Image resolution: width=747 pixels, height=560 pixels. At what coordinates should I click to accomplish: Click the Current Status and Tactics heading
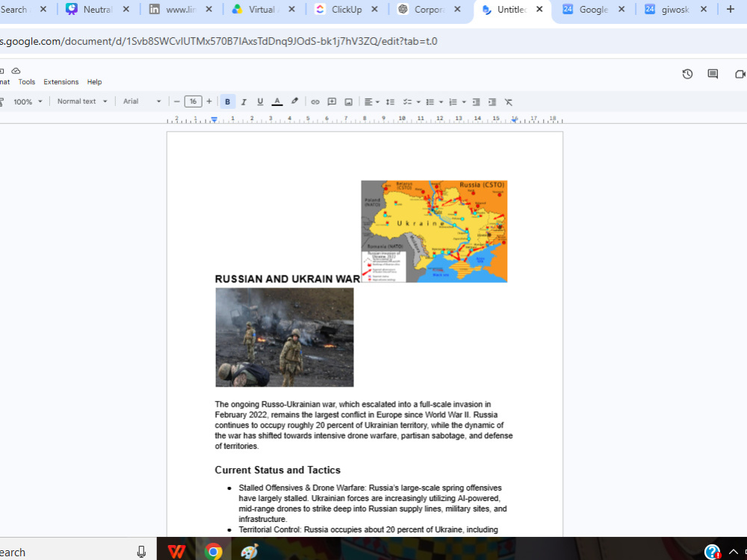(x=277, y=470)
